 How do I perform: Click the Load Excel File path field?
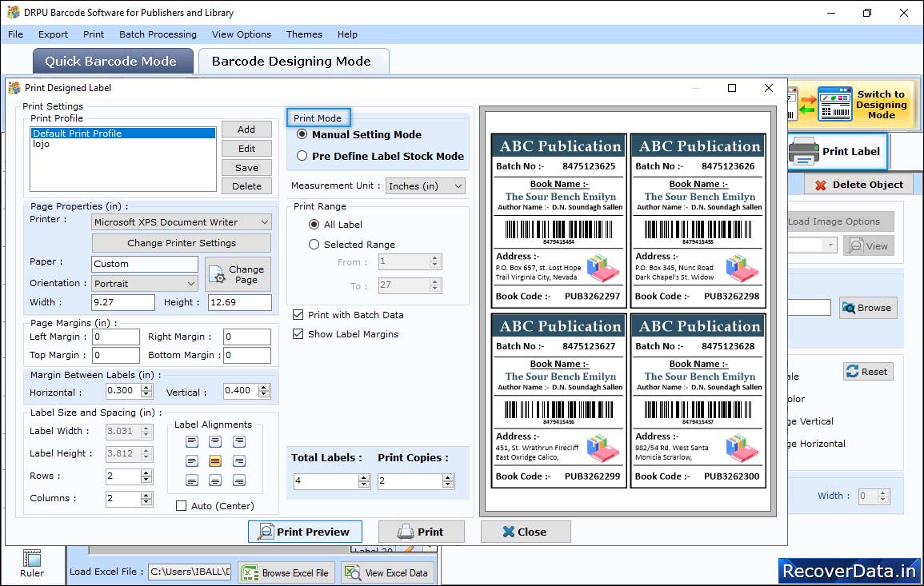[x=189, y=572]
